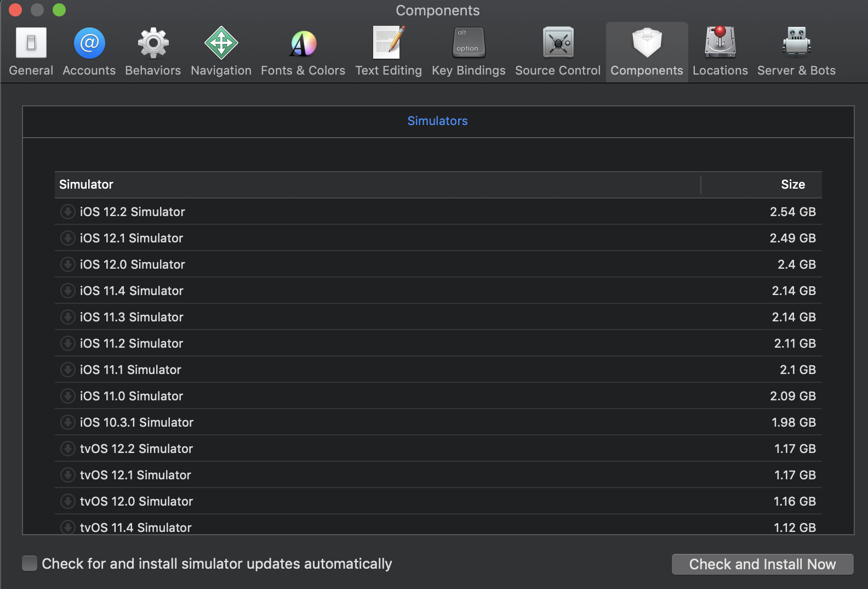868x589 pixels.
Task: Select the 1.16 GB size cell
Action: point(795,501)
